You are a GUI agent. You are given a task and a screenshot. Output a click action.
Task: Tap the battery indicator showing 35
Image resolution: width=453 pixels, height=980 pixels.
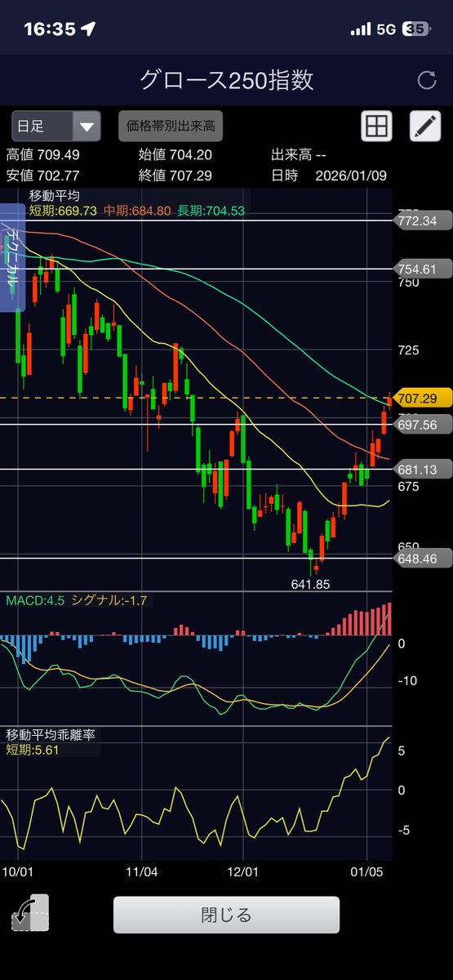point(415,29)
